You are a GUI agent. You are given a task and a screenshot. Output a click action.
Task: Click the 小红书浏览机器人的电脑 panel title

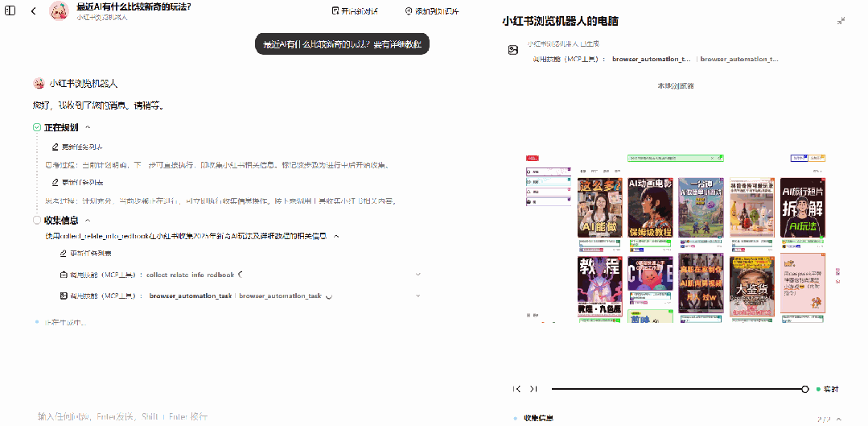560,21
